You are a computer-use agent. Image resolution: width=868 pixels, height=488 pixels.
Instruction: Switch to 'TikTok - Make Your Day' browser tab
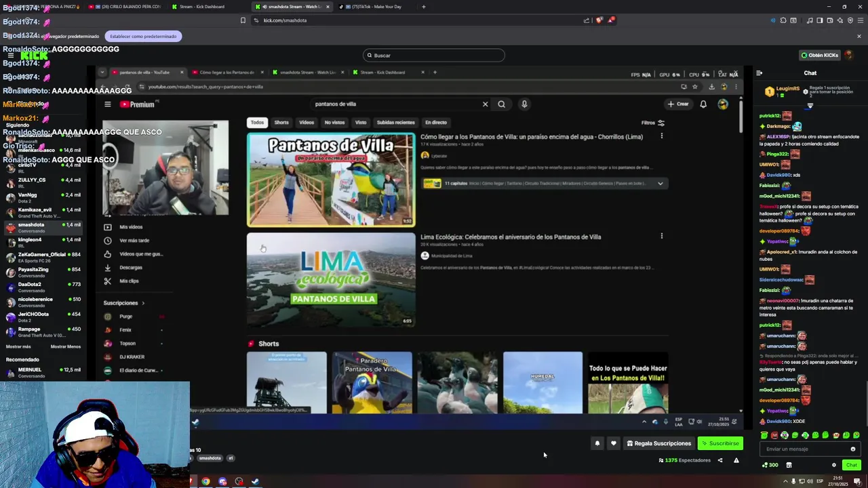(376, 7)
